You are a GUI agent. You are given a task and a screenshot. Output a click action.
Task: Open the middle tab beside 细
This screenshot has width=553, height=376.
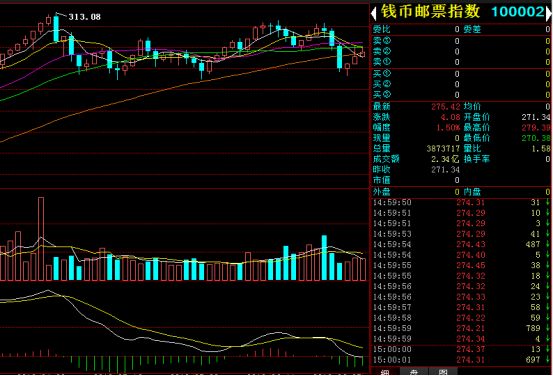tap(414, 373)
